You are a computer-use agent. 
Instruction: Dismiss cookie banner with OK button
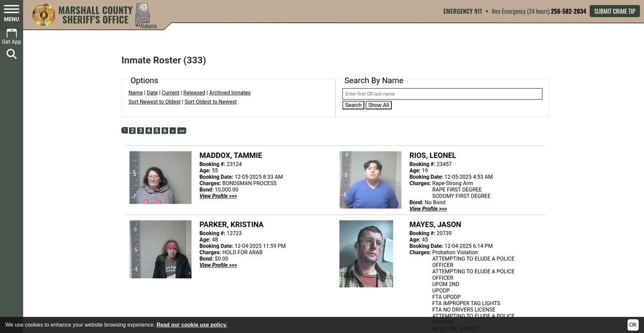point(633,325)
